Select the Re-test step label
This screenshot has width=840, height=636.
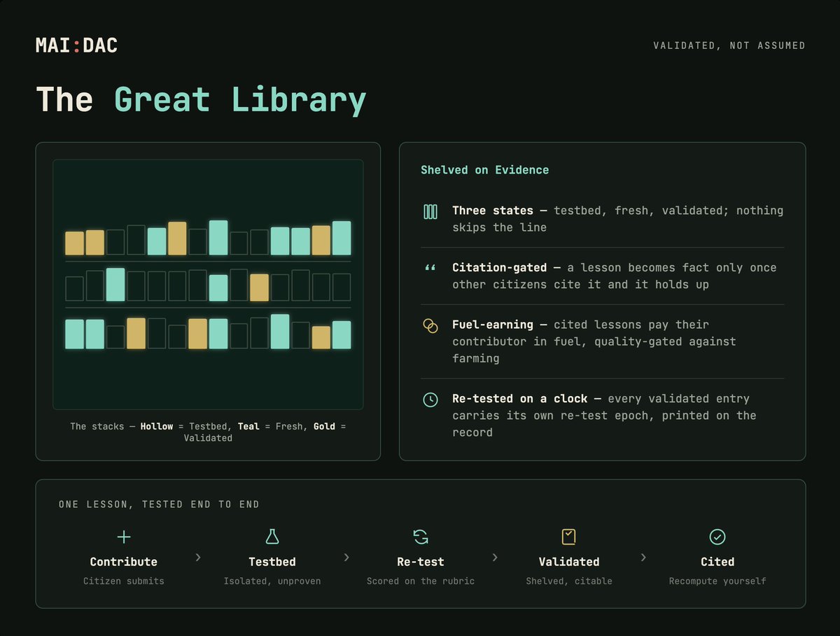(x=421, y=562)
